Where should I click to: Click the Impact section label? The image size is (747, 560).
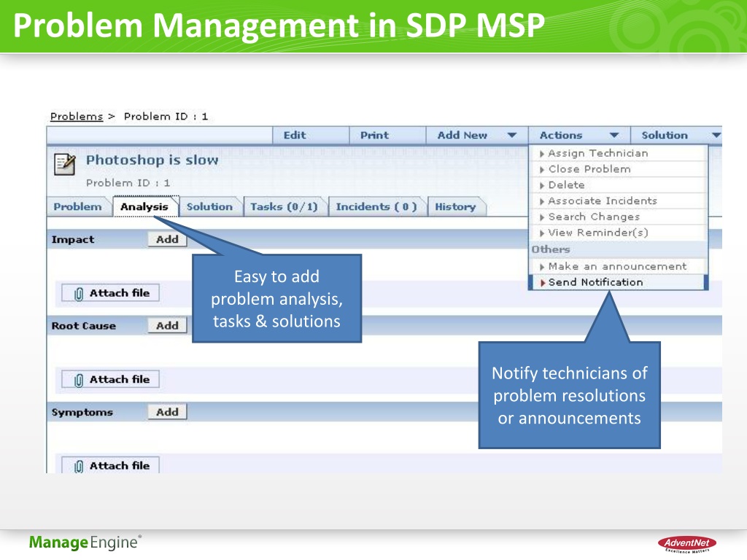pyautogui.click(x=73, y=239)
